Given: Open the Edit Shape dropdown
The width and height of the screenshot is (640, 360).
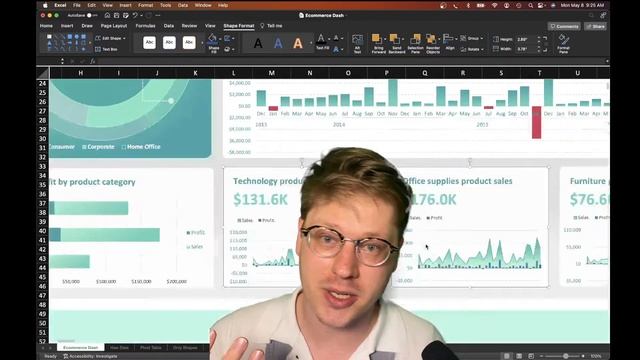Looking at the screenshot, I should coord(111,38).
